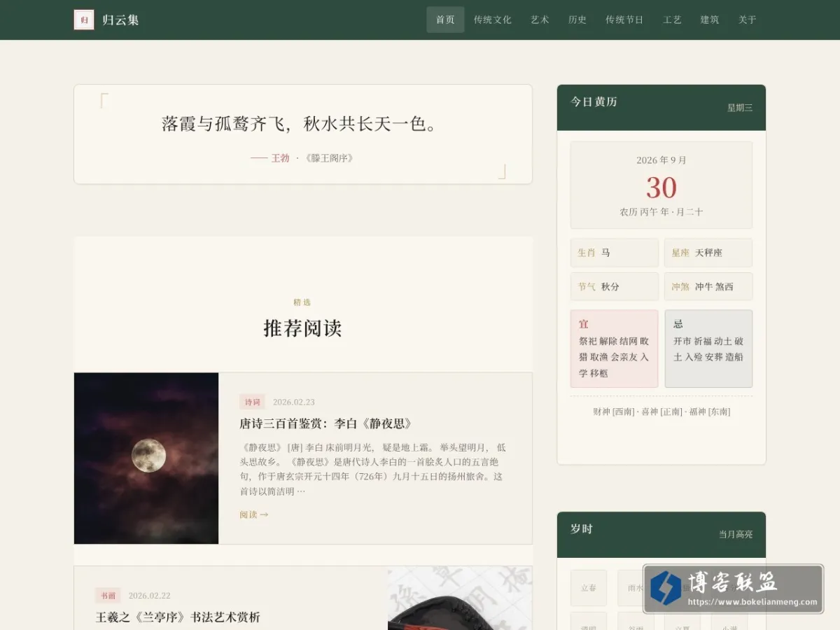The height and width of the screenshot is (630, 840).
Task: Open the calligraphy thumbnail of 兰亭序 article
Action: coord(460,598)
